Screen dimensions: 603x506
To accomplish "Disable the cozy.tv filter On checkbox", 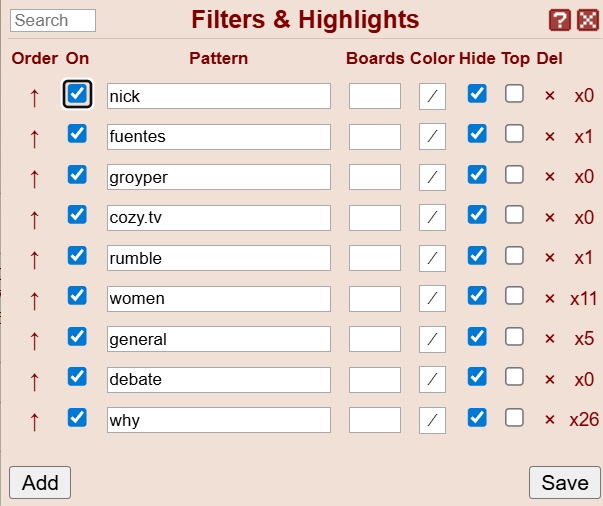I will 77,215.
